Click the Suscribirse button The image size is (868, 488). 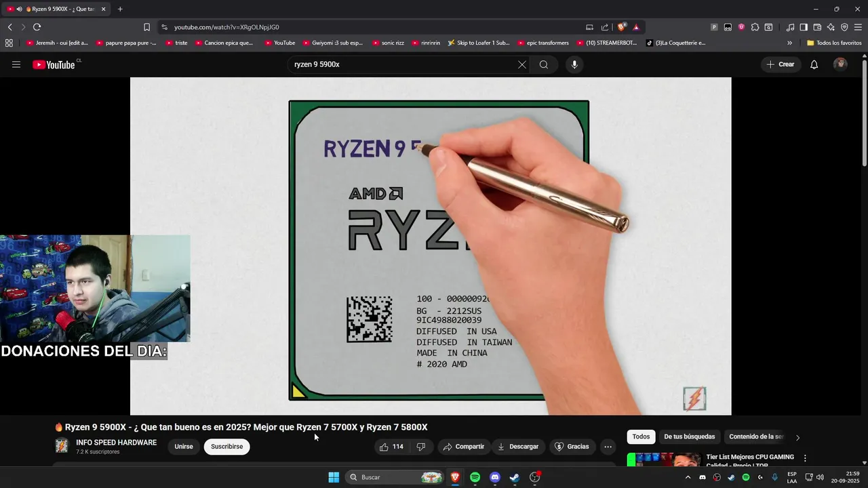pos(226,447)
